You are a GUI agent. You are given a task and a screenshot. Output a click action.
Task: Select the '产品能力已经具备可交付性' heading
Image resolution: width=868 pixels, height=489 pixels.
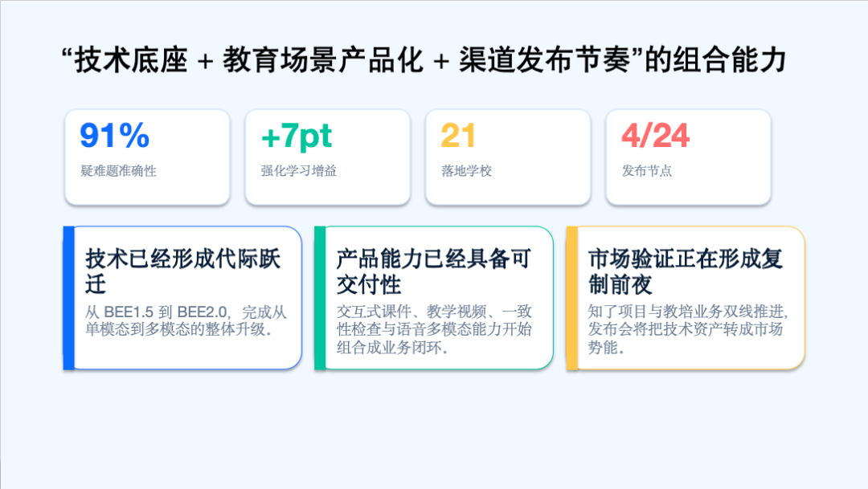pyautogui.click(x=434, y=271)
